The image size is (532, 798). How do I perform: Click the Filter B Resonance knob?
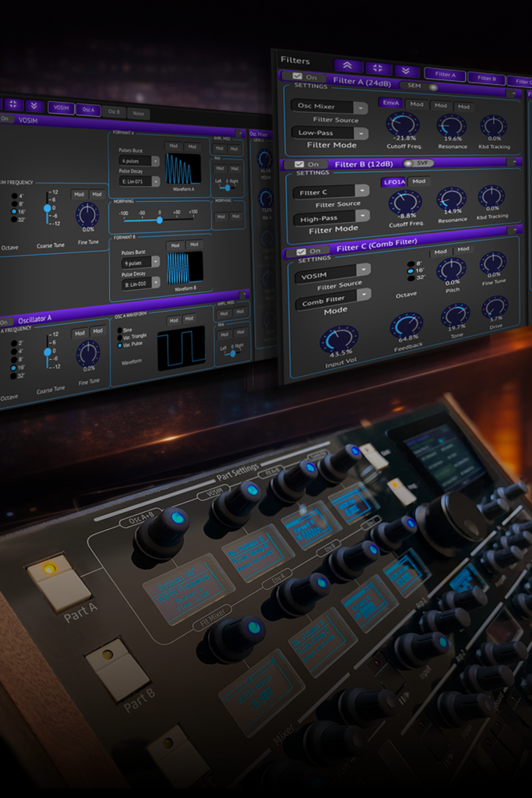[452, 199]
